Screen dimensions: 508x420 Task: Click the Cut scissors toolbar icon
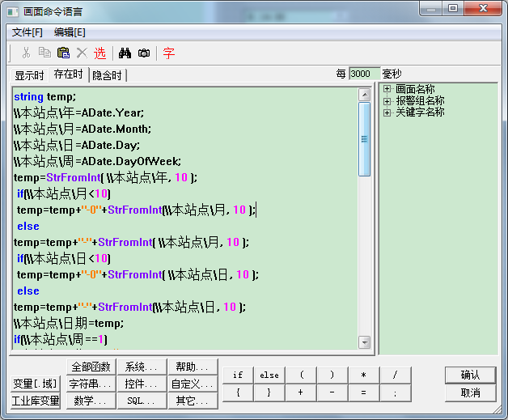[26, 53]
